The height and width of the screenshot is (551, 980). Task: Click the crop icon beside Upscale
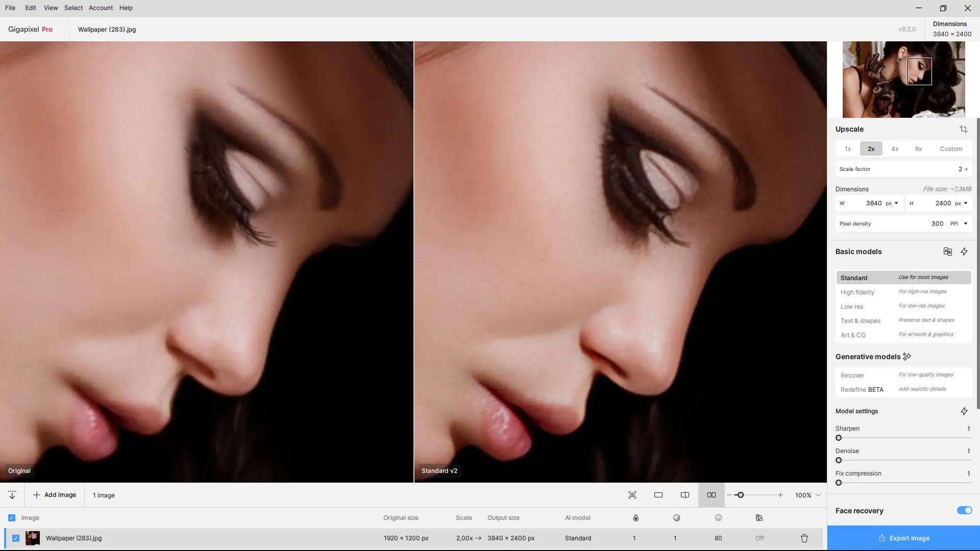pos(963,129)
